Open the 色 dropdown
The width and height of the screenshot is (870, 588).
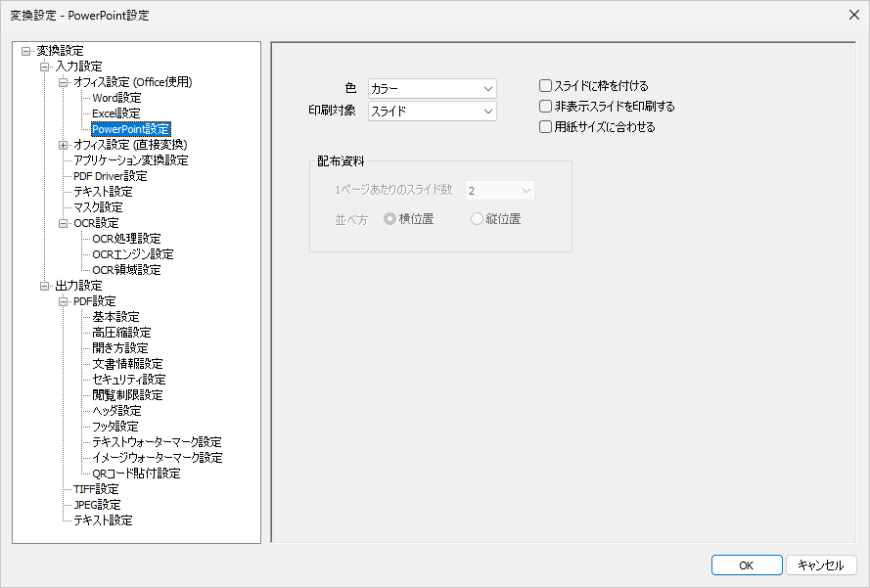tap(486, 87)
